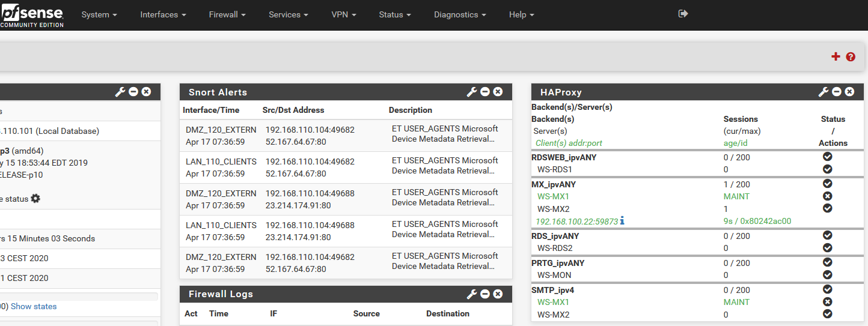The height and width of the screenshot is (326, 868).
Task: Click the Sessions column header in HAProxy
Action: tap(741, 119)
